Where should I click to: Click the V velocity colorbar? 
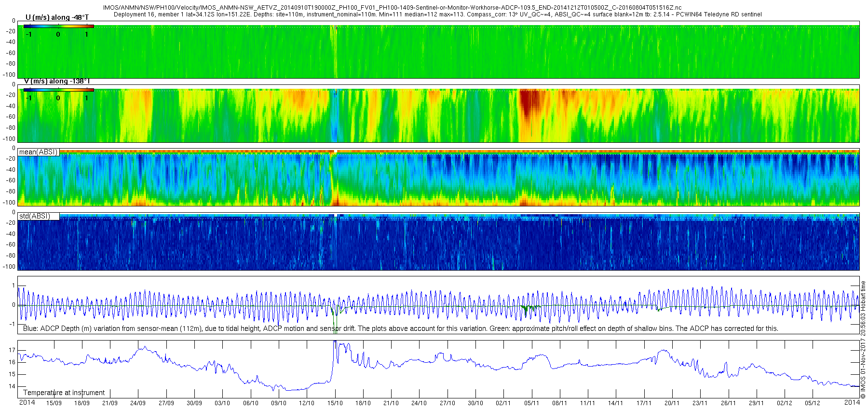59,90
